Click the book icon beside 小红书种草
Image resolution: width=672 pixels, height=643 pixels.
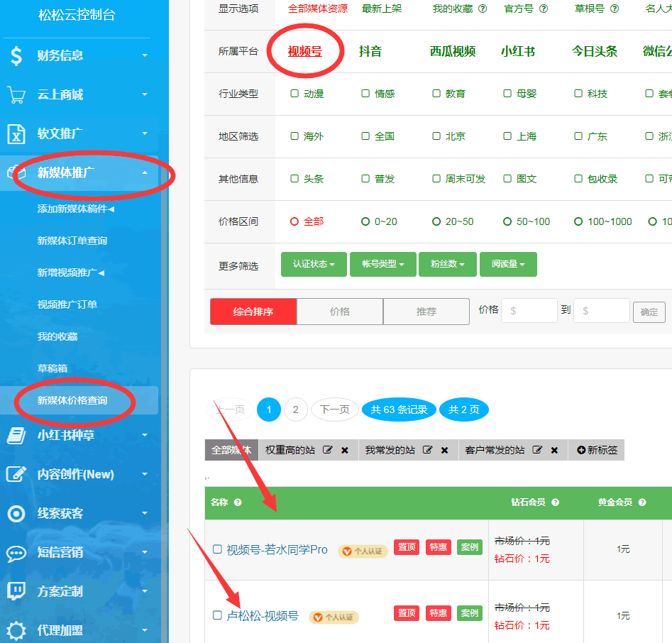(x=16, y=435)
